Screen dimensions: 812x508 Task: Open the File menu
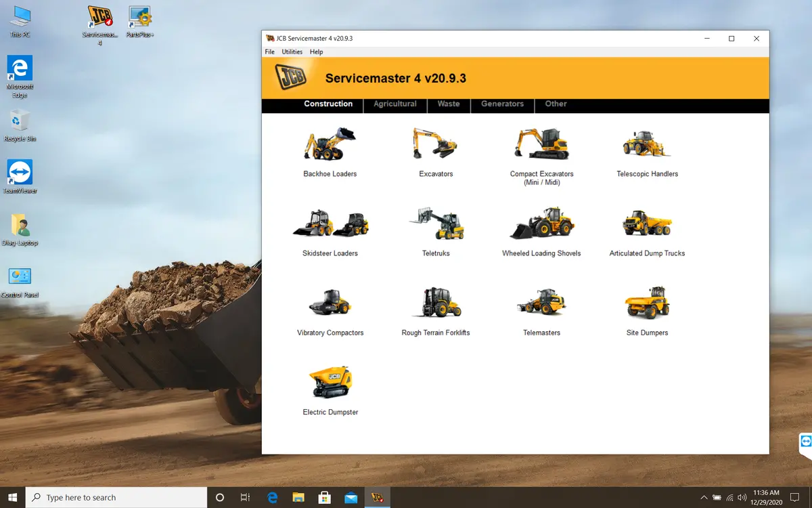click(x=270, y=51)
